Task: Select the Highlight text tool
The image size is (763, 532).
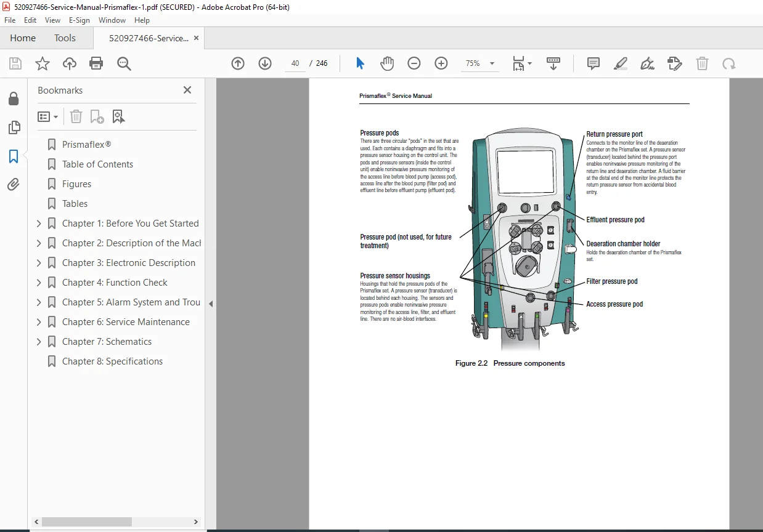Action: [621, 63]
